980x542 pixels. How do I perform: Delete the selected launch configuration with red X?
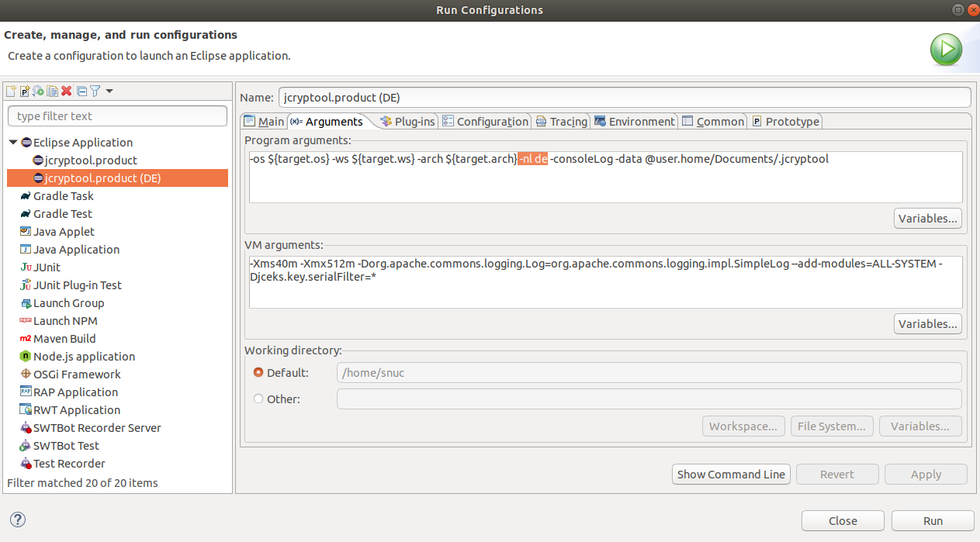point(67,91)
